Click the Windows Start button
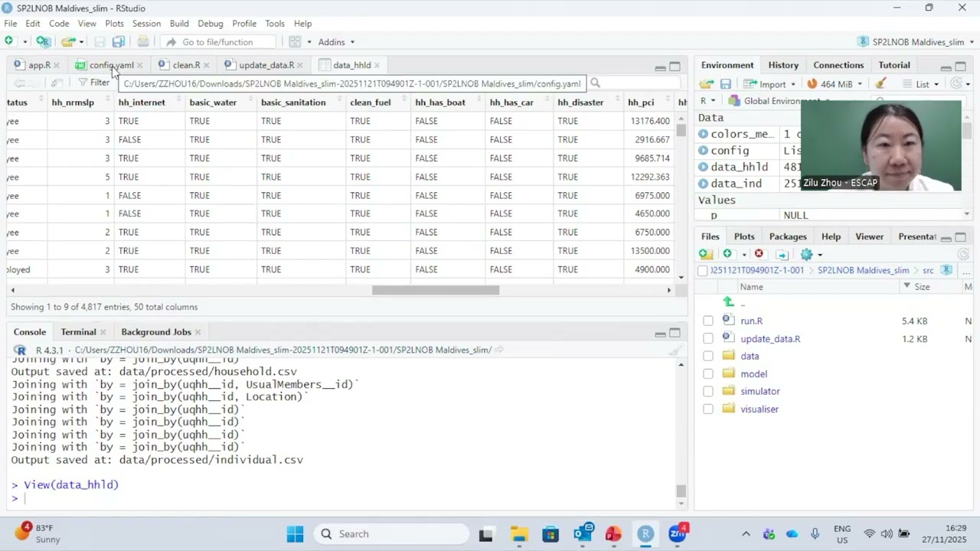The height and width of the screenshot is (551, 980). [295, 534]
